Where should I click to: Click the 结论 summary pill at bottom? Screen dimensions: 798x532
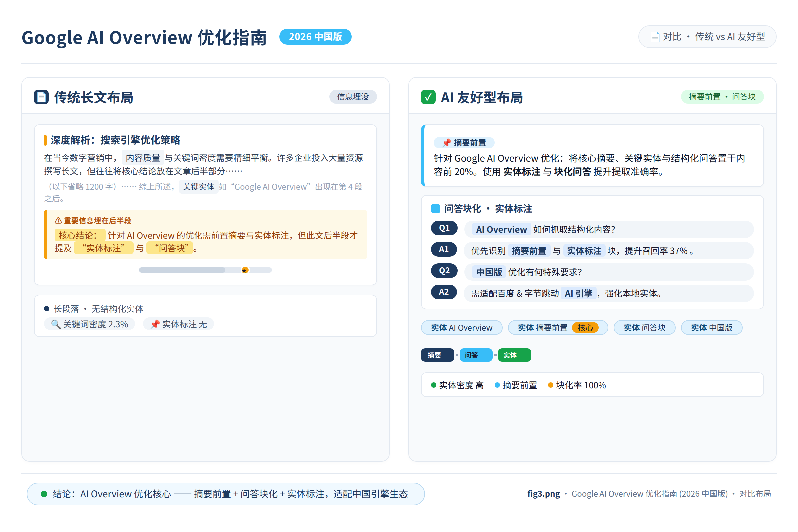coord(226,494)
